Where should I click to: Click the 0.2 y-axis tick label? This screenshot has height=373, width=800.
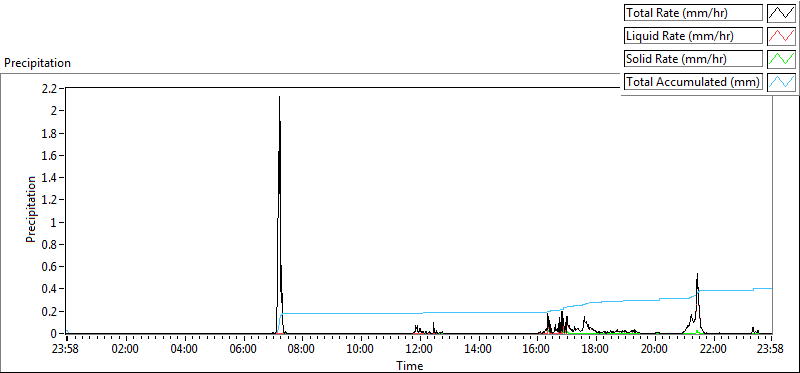50,311
